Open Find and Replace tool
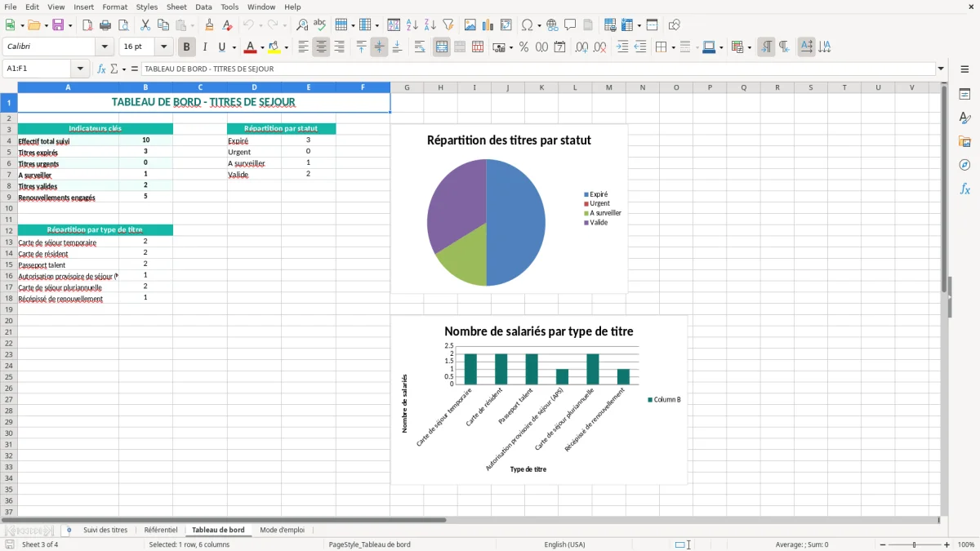The height and width of the screenshot is (551, 980). pyautogui.click(x=302, y=25)
